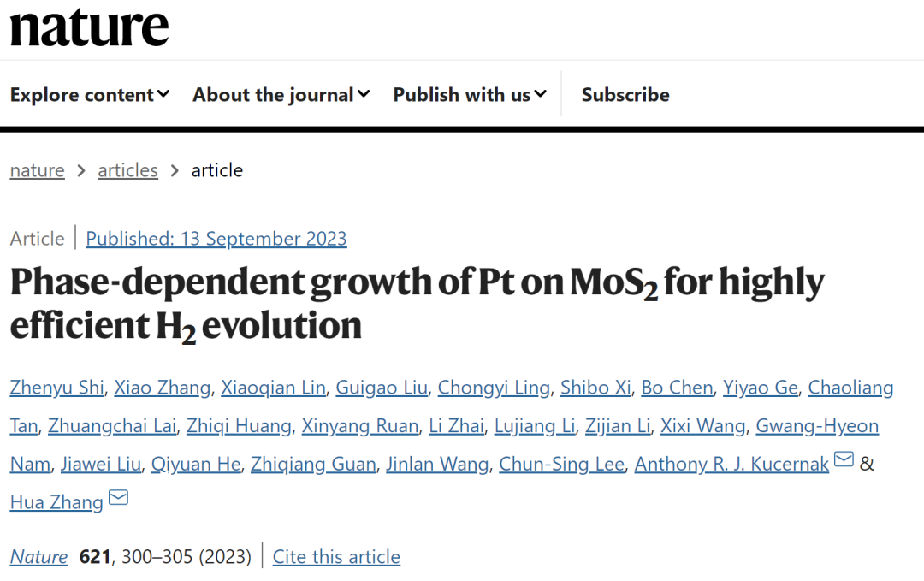Click author Zhuangchai Lai
This screenshot has height=581, width=924.
[112, 426]
